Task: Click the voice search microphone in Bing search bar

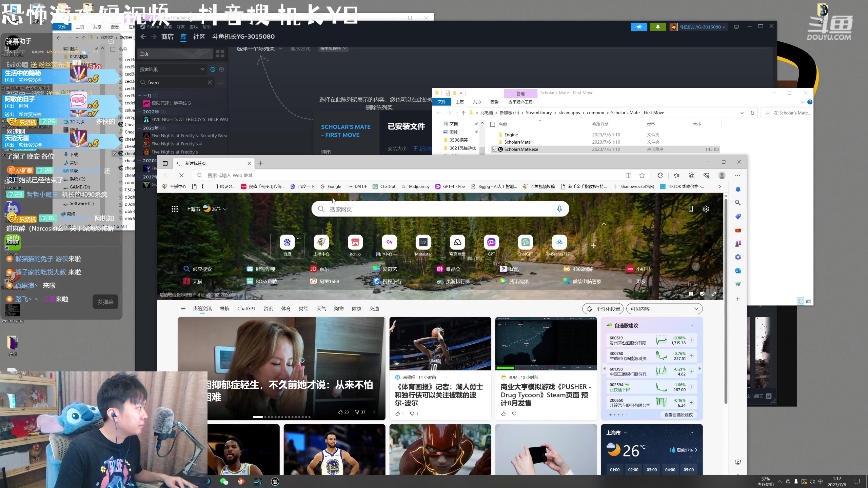Action: click(560, 209)
